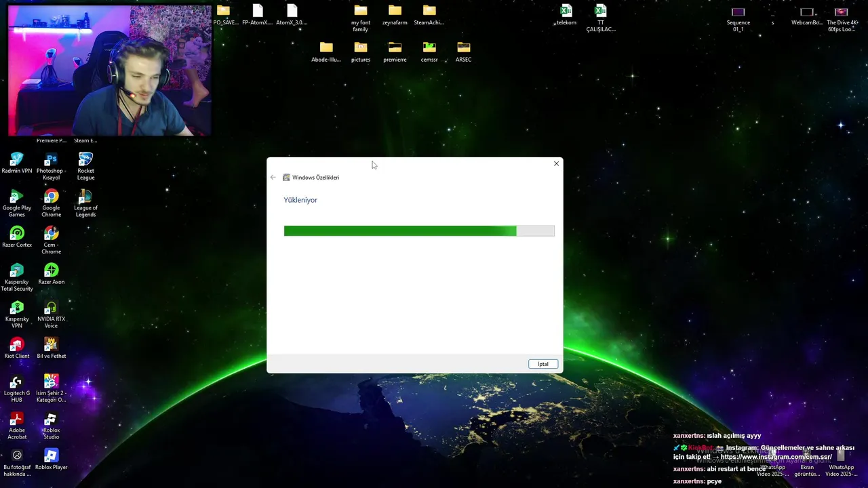Click the streamer webcam overlay

click(109, 70)
